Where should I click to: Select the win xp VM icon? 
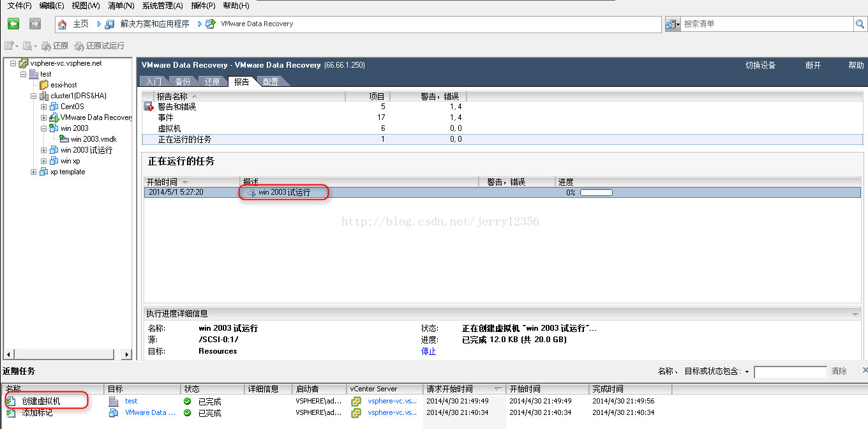[x=54, y=161]
